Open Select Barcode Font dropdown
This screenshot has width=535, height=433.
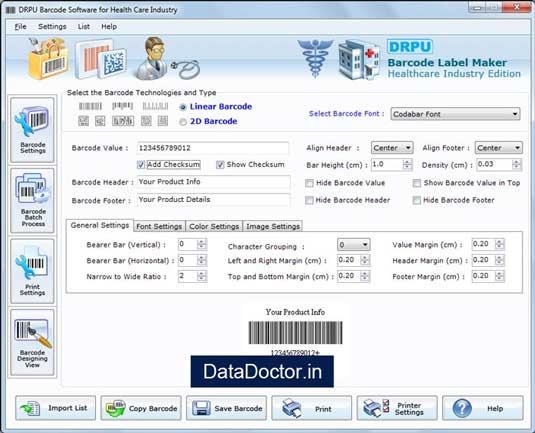[x=455, y=114]
